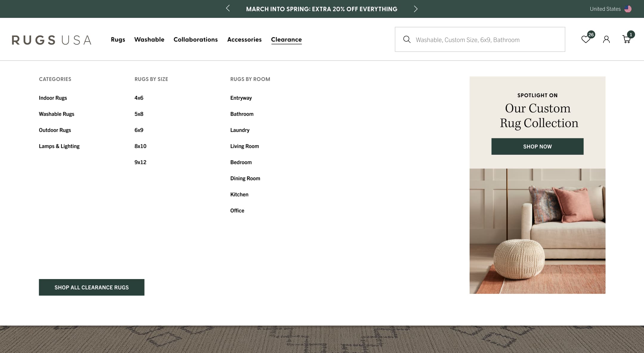Open the Washable navigation menu
Viewport: 644px width, 353px height.
[x=149, y=39]
